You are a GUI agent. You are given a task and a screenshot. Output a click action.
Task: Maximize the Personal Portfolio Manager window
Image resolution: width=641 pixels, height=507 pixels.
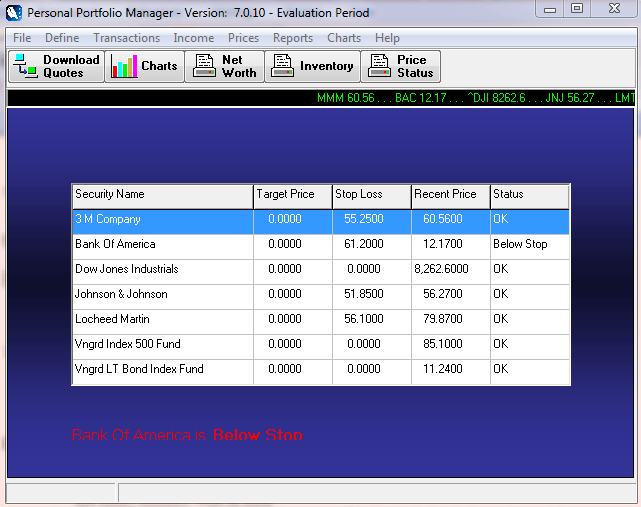tap(577, 9)
